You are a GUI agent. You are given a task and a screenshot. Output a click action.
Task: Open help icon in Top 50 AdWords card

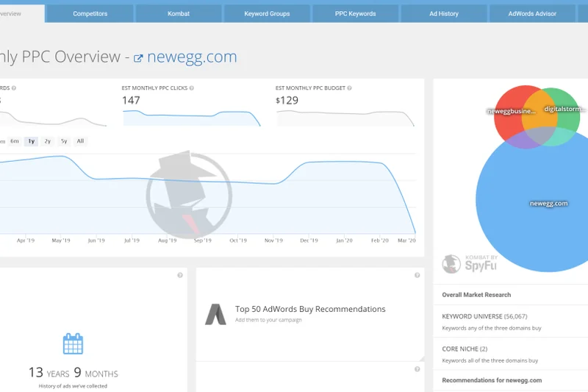(417, 275)
